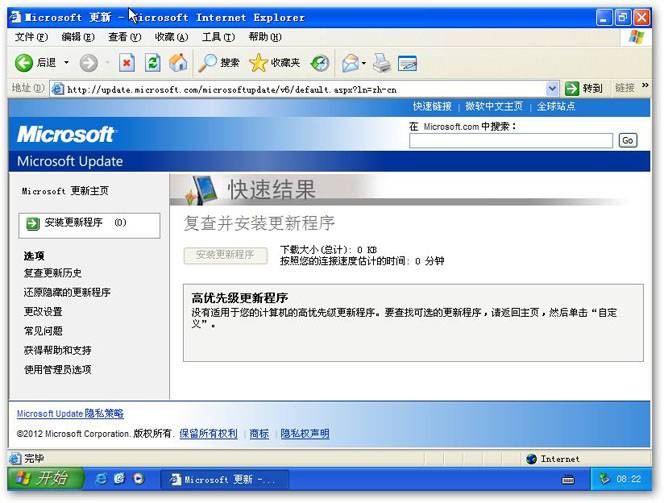Viewport: 664px width, 503px height.
Task: Click the 快速结果 heading icon
Action: pos(202,190)
